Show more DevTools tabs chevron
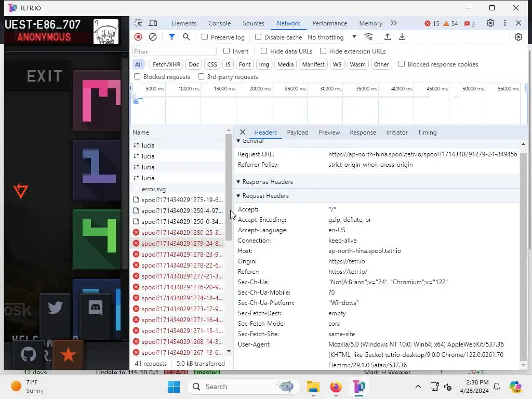 click(x=394, y=23)
